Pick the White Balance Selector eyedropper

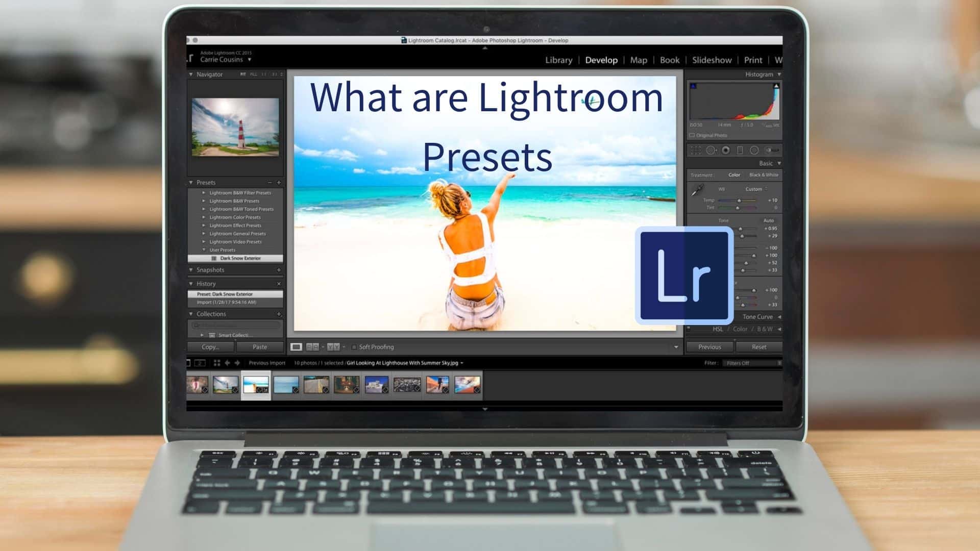coord(697,190)
